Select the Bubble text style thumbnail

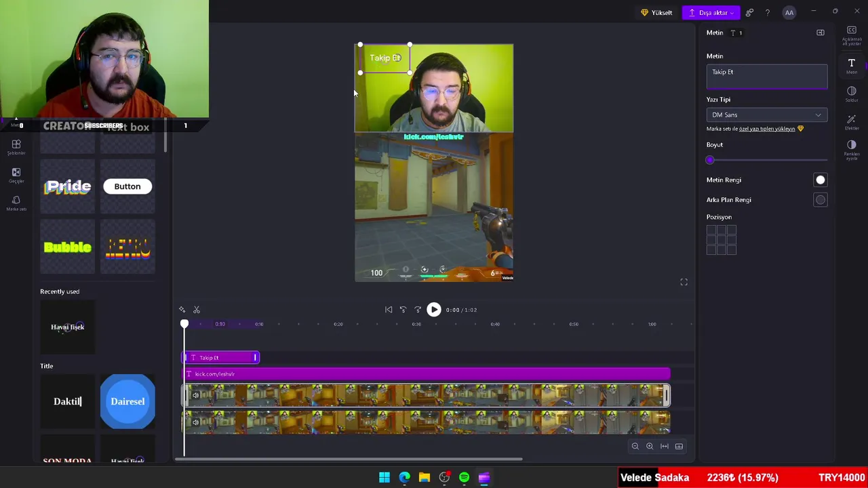(67, 247)
